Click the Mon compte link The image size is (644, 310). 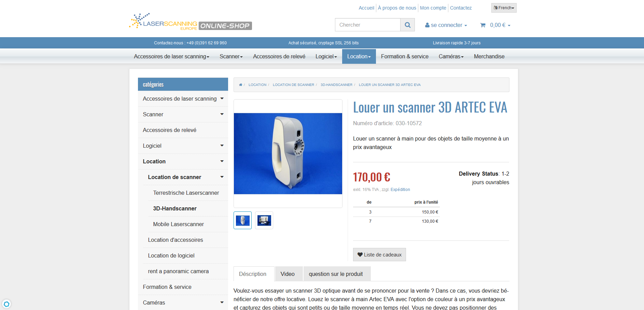coord(433,8)
